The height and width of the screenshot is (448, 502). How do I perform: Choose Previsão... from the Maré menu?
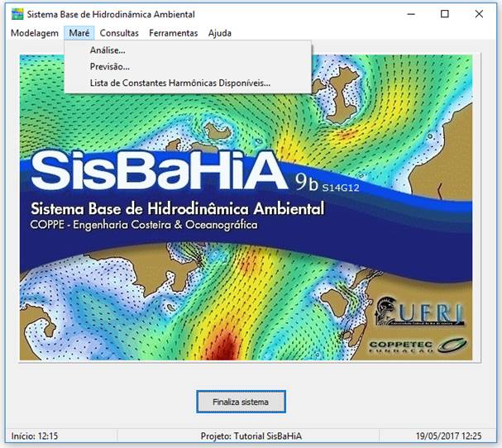188,67
